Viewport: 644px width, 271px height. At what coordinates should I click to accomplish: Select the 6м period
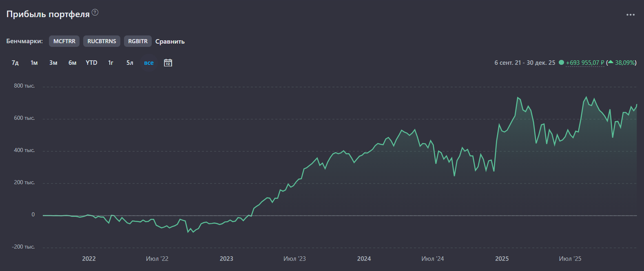(73, 63)
